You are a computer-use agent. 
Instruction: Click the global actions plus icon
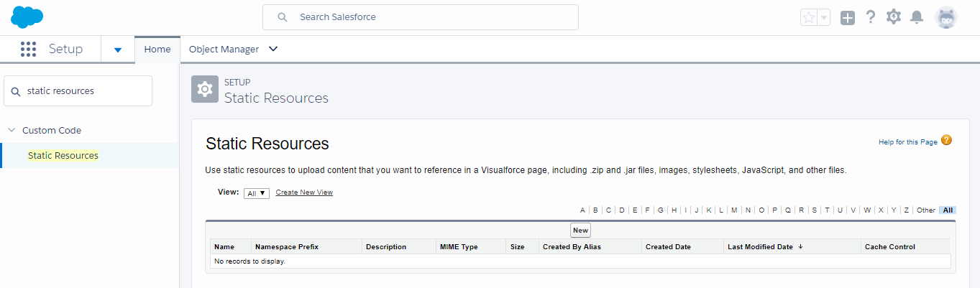coord(848,18)
